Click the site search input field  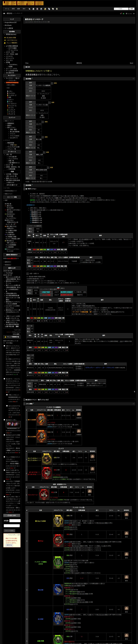coord(121,9)
